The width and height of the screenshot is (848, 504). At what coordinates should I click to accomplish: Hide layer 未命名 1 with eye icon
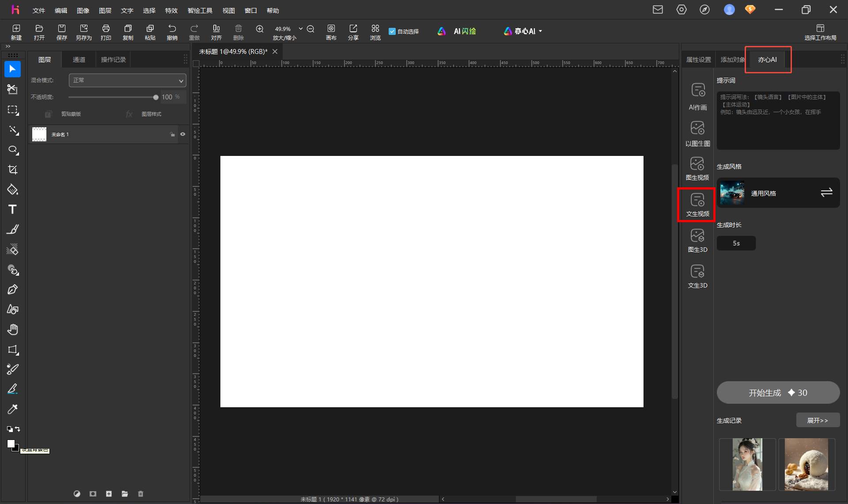pos(182,134)
